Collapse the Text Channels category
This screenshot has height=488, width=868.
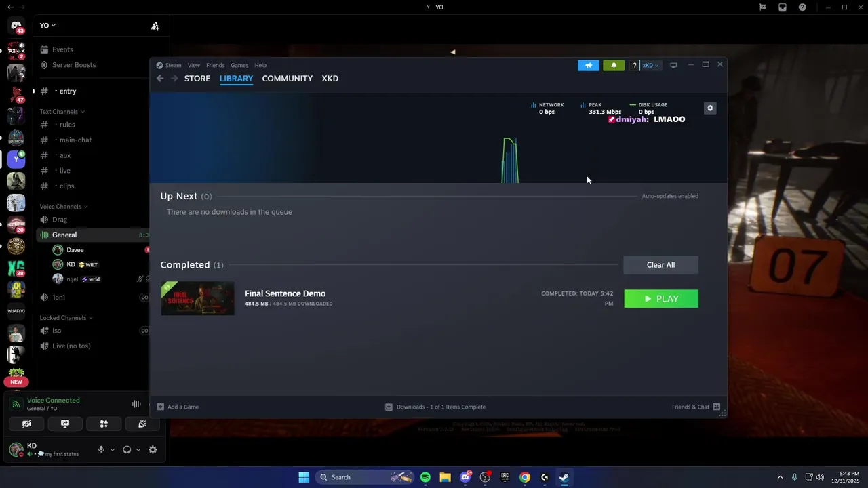point(62,112)
